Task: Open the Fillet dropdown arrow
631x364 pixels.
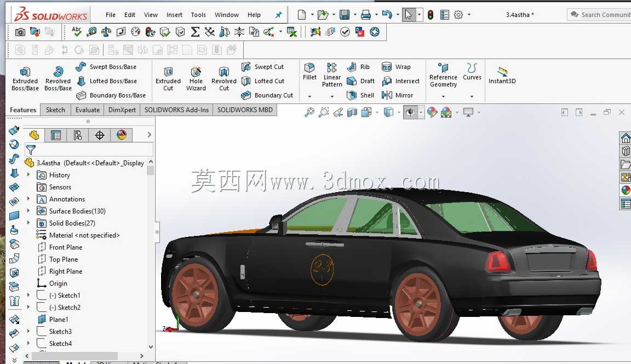Action: (309, 96)
